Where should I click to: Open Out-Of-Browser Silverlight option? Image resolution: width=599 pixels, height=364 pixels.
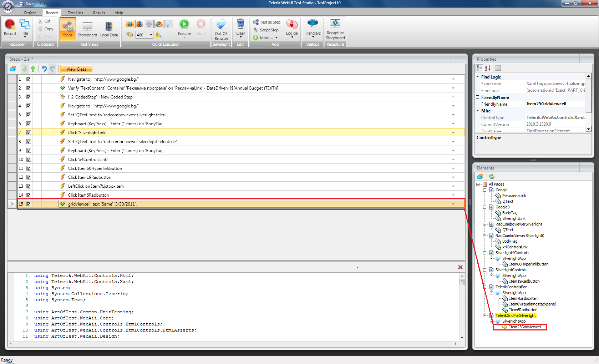point(222,29)
